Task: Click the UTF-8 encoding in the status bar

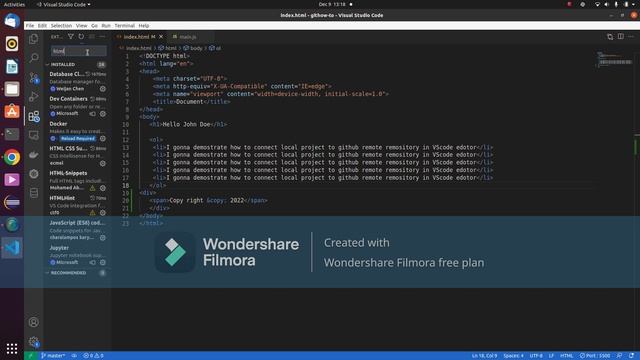Action: [x=536, y=356]
